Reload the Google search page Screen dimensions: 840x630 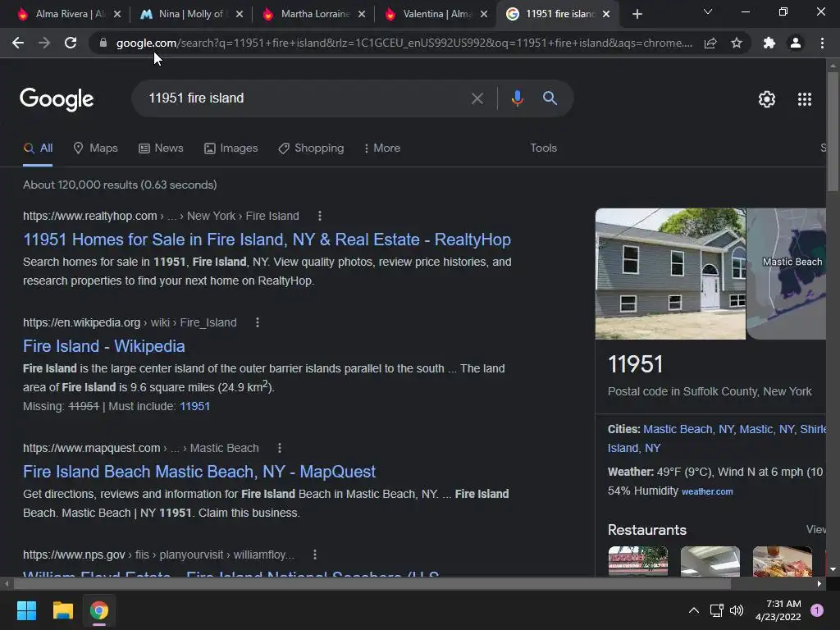pos(71,43)
